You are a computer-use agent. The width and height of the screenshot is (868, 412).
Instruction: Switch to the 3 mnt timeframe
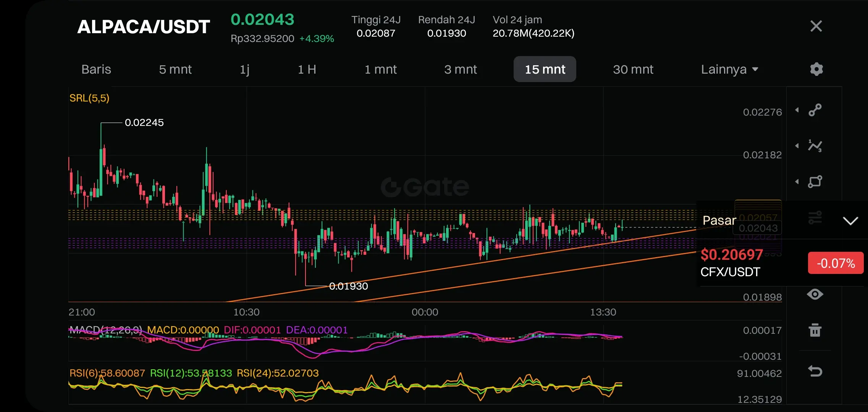(x=461, y=69)
